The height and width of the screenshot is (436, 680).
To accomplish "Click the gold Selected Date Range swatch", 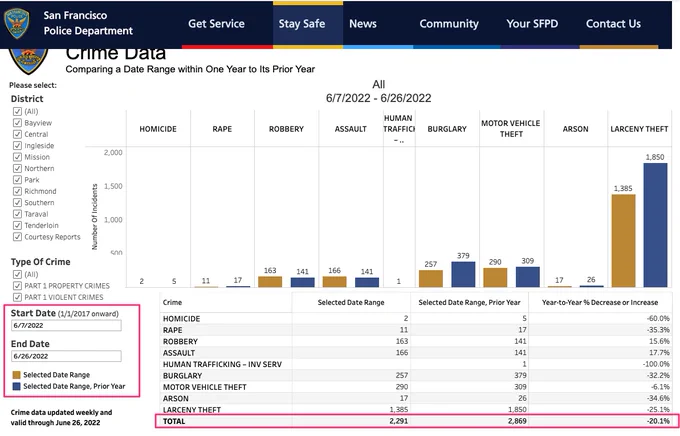I will pos(16,375).
